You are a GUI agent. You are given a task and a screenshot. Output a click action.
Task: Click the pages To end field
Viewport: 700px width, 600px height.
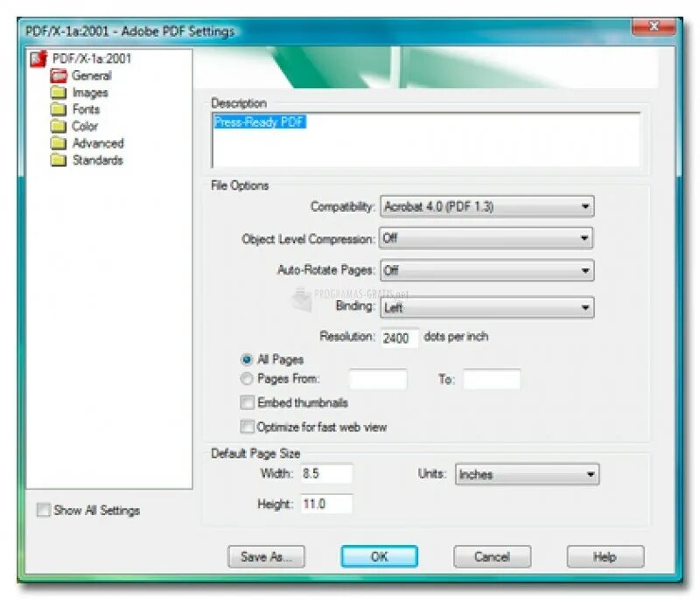point(492,380)
